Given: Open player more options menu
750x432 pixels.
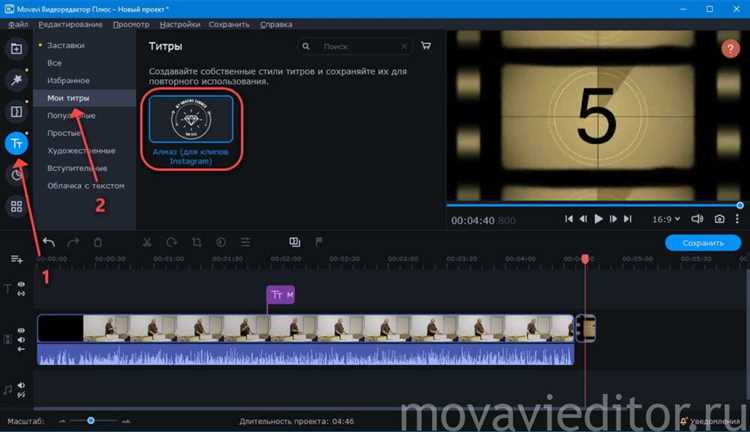Looking at the screenshot, I should 737,219.
